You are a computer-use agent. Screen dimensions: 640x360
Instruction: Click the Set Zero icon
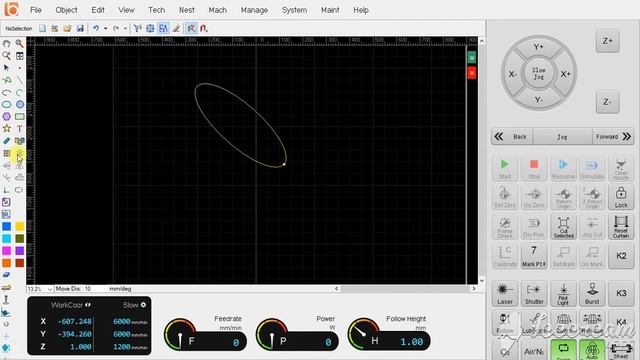[x=505, y=197]
